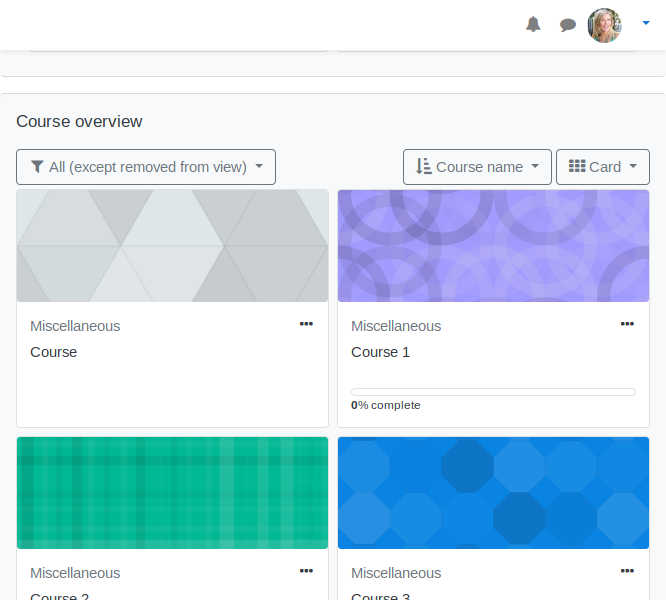Click the Miscellaneous category of Course 1

(x=396, y=326)
